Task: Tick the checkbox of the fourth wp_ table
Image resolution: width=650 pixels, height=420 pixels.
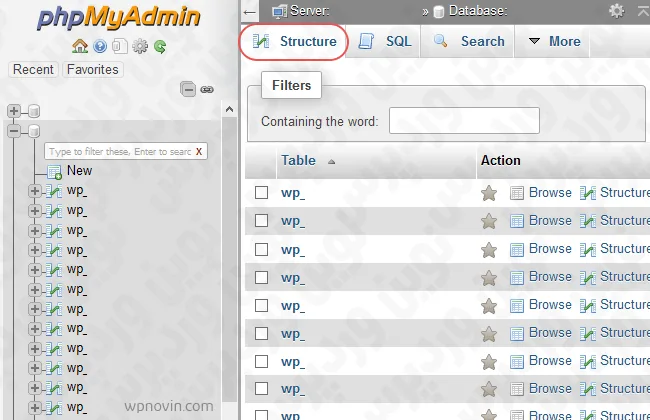Action: (x=261, y=277)
